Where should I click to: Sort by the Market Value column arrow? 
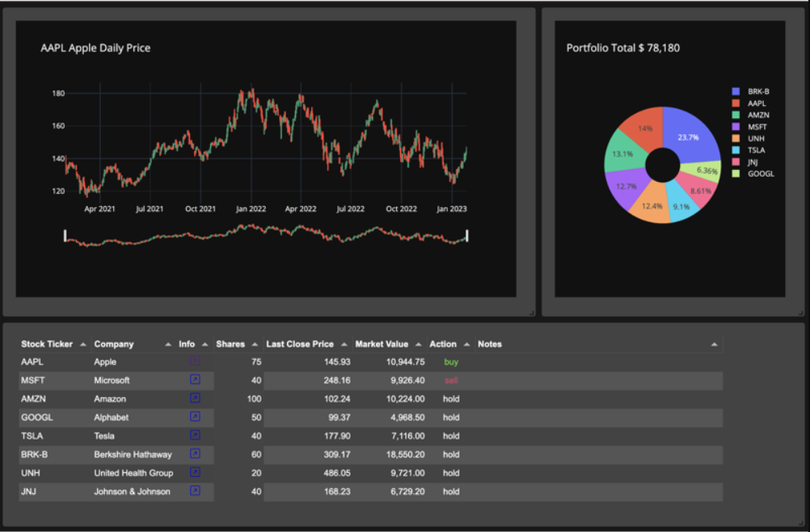tap(419, 344)
